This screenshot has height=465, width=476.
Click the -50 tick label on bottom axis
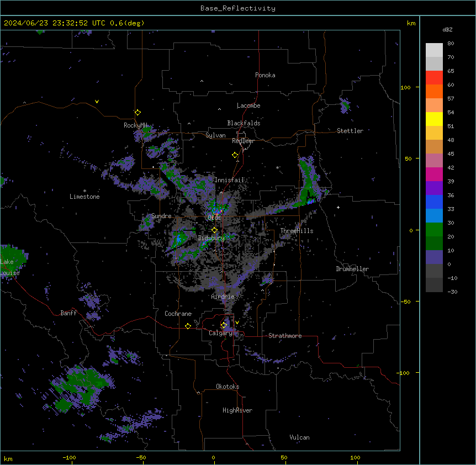141,457
